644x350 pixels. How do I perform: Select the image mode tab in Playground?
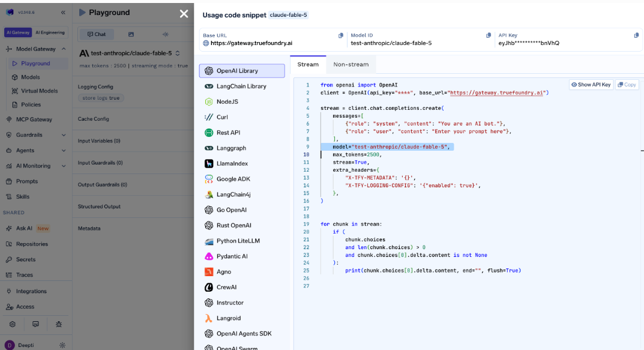pyautogui.click(x=131, y=34)
